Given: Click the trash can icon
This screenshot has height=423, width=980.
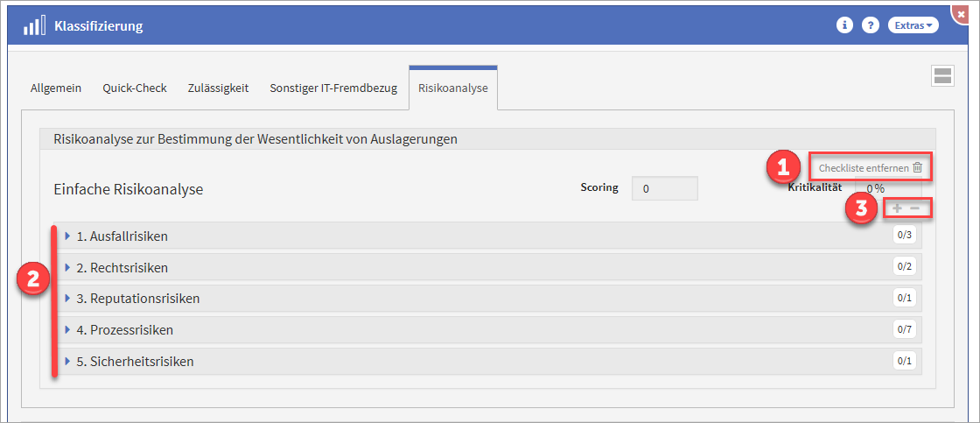Looking at the screenshot, I should tap(918, 167).
